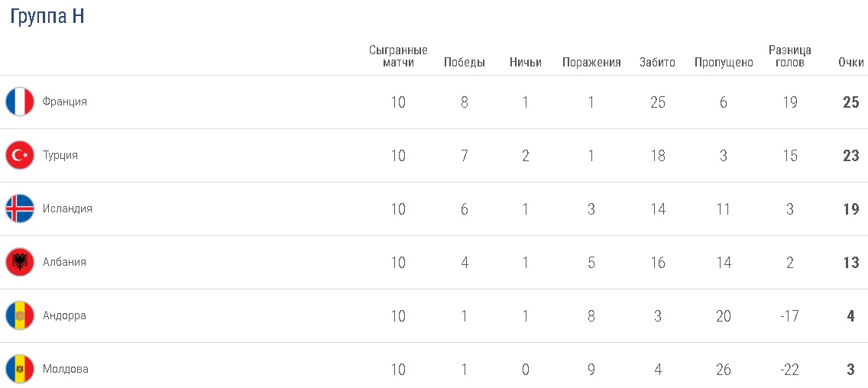Open the Албания team page
Image resolution: width=868 pixels, height=388 pixels.
64,262
